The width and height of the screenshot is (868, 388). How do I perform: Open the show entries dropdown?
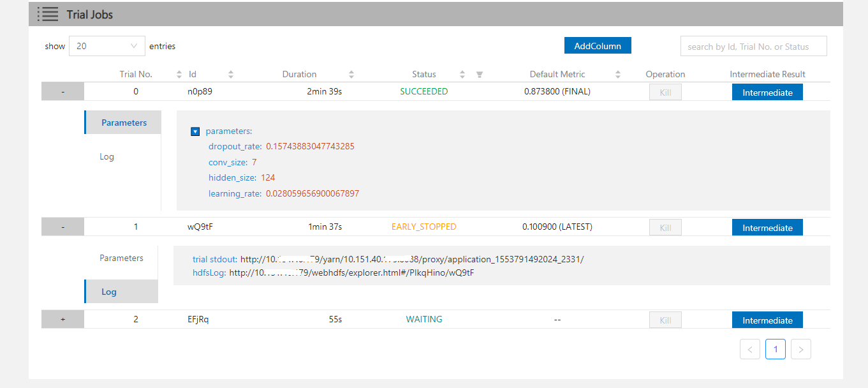pyautogui.click(x=107, y=46)
